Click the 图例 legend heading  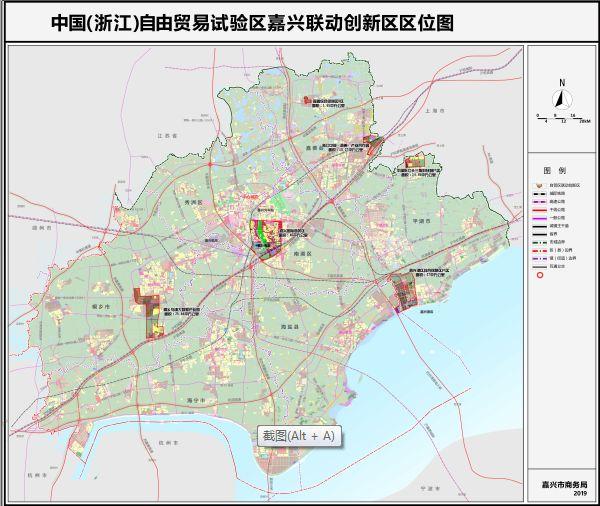(554, 170)
